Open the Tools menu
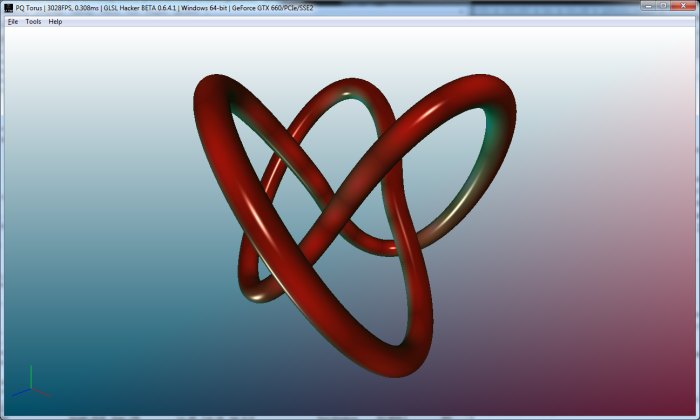Viewport: 700px width, 420px height. pos(33,21)
